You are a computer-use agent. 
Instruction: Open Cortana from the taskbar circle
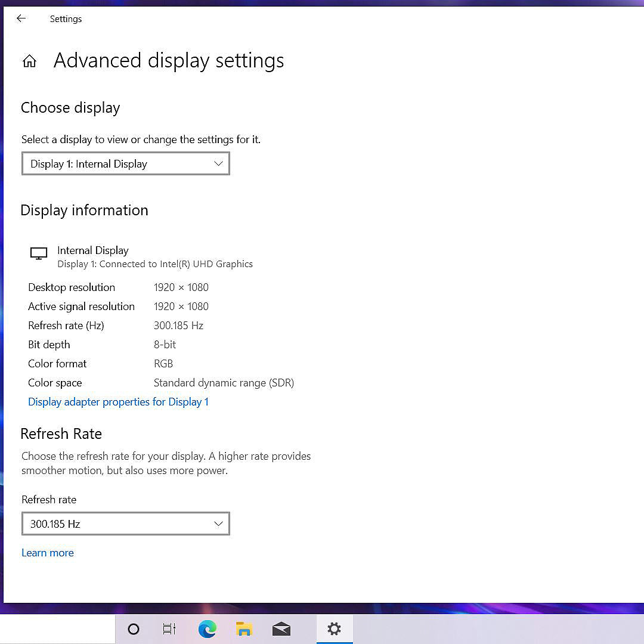point(134,629)
